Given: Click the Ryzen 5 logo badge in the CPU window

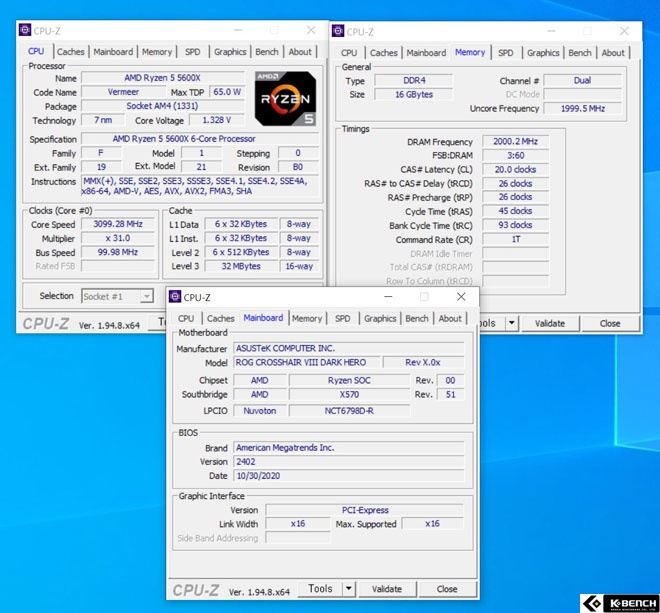Looking at the screenshot, I should click(x=285, y=98).
